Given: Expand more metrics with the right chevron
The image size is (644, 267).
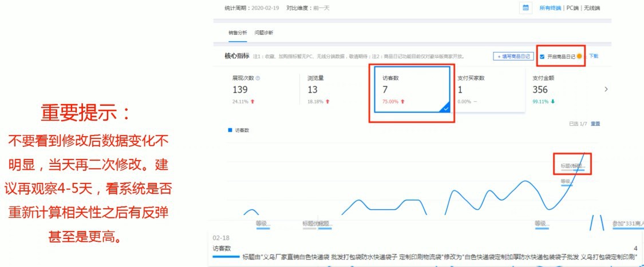Looking at the screenshot, I should pyautogui.click(x=606, y=90).
